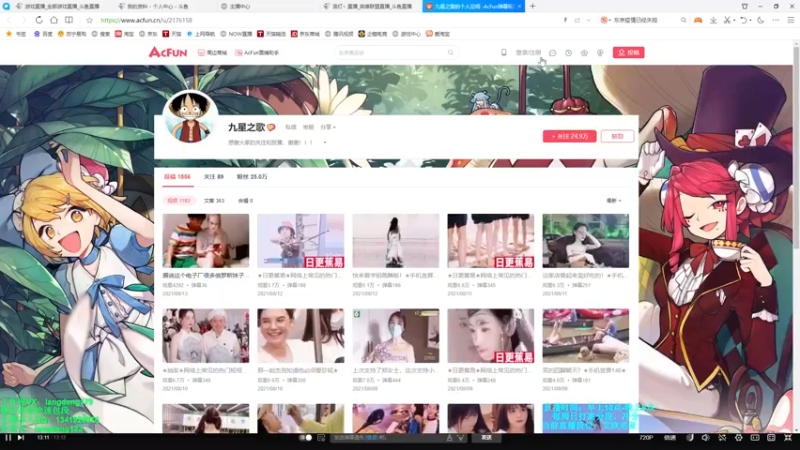Open the undo dropdown arrow in browser toolbar
Screen dimensions: 800x450
pos(750,20)
